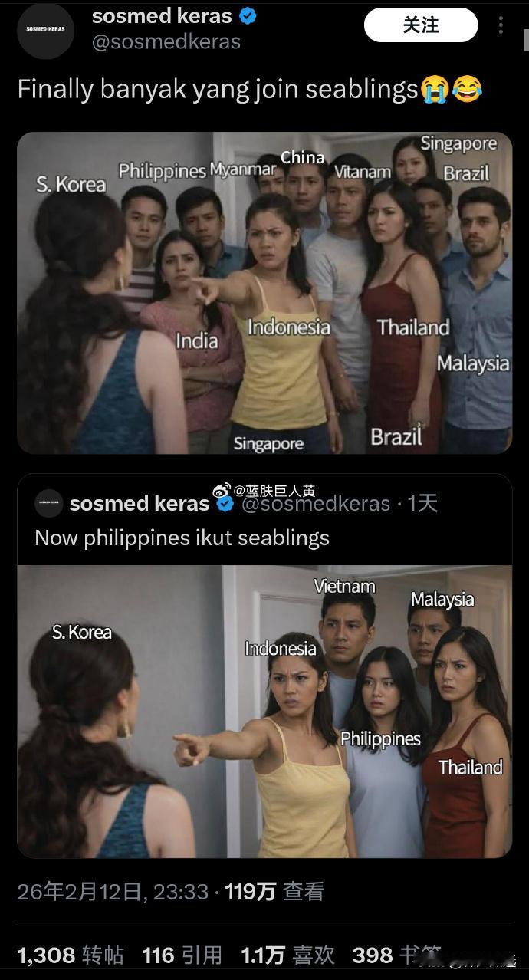Screen dimensions: 529x980
Task: Open the quoted tweet avatar icon
Action: [49, 503]
